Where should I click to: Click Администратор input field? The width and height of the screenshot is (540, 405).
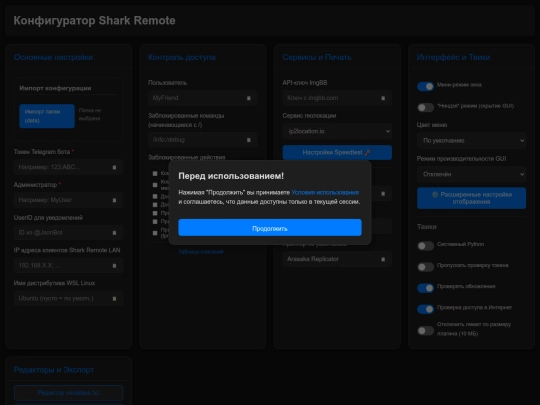pyautogui.click(x=69, y=200)
